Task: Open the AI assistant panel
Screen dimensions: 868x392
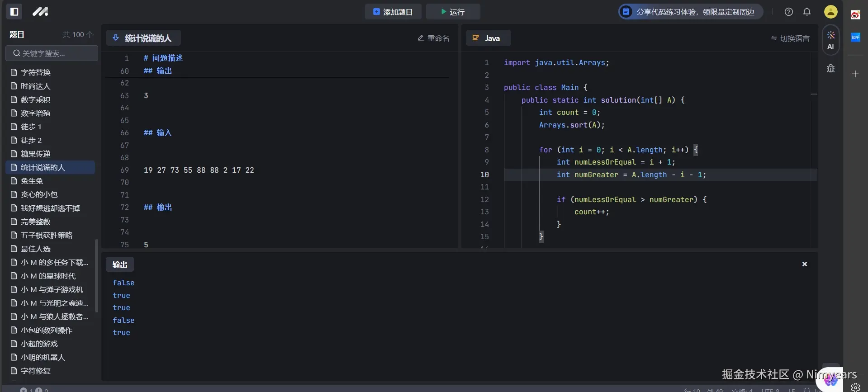Action: click(x=830, y=40)
